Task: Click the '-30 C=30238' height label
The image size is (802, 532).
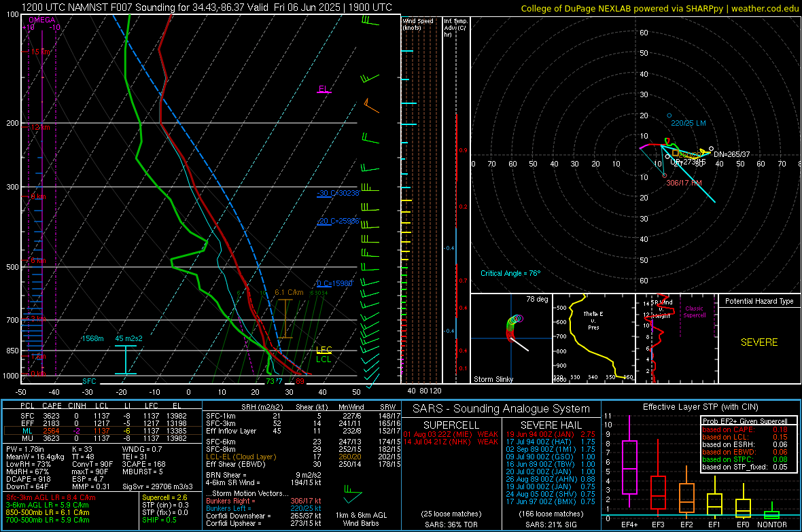Action: point(338,193)
